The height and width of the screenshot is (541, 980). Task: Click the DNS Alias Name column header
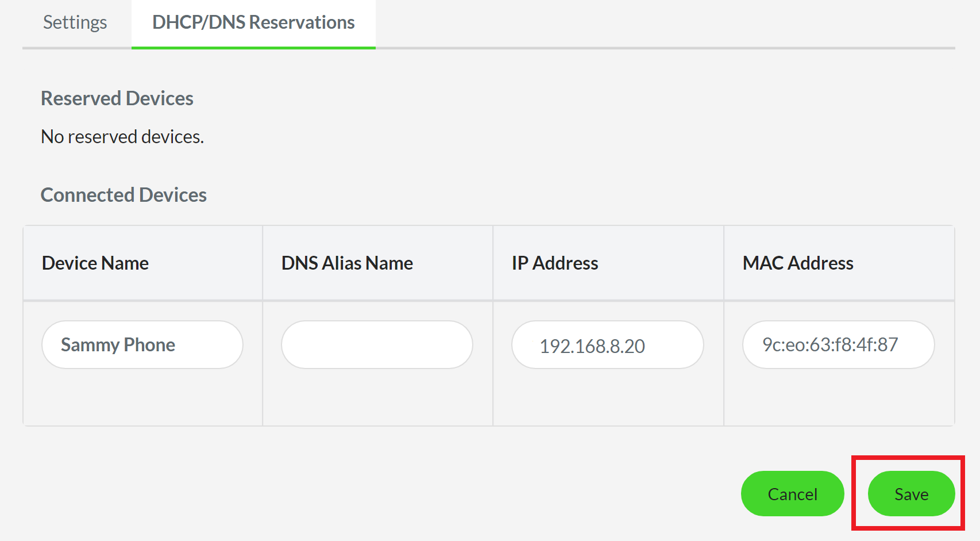346,263
